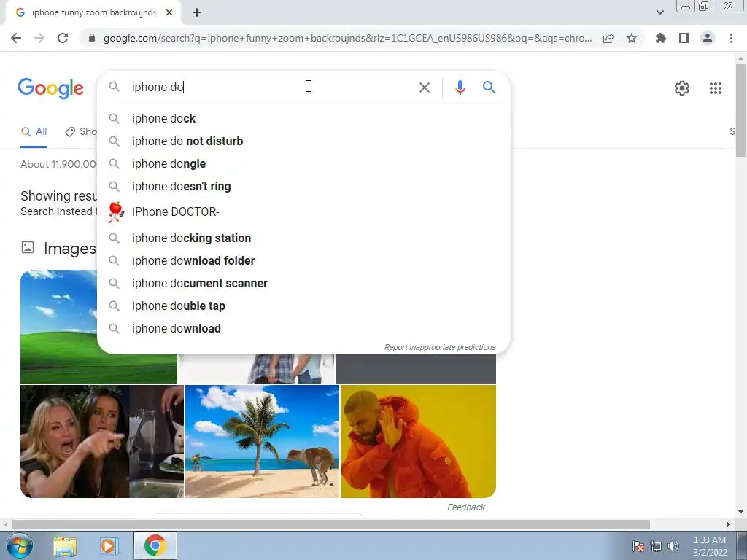Screen dimensions: 747x560
Task: Click the horizontal scrollbar thumb
Action: point(331,525)
